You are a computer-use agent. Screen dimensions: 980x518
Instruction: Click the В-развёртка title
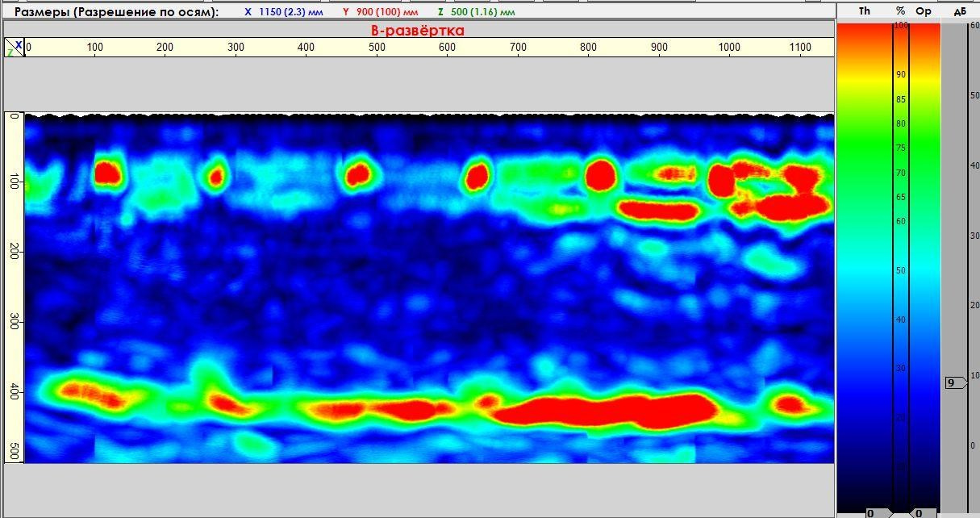(417, 31)
